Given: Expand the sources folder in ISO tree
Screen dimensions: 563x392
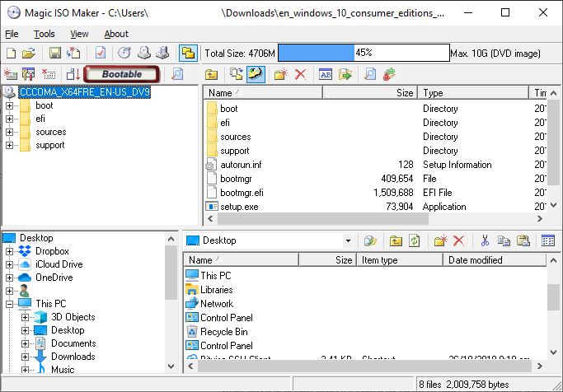Looking at the screenshot, I should 9,132.
